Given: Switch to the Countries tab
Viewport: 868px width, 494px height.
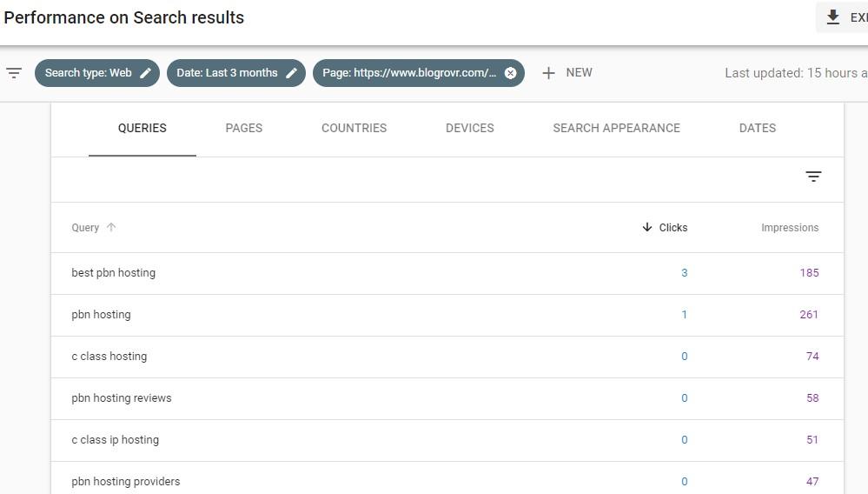Looking at the screenshot, I should coord(354,128).
